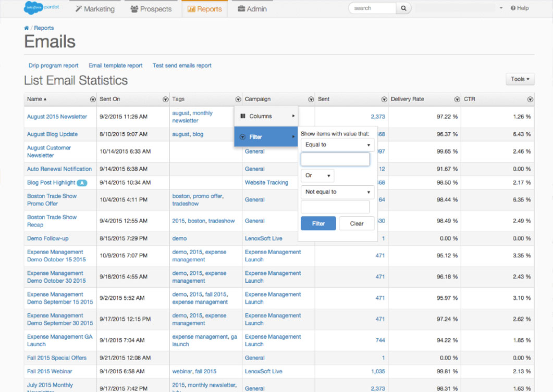The height and width of the screenshot is (392, 553).
Task: Click the webinar tag link
Action: point(182,372)
